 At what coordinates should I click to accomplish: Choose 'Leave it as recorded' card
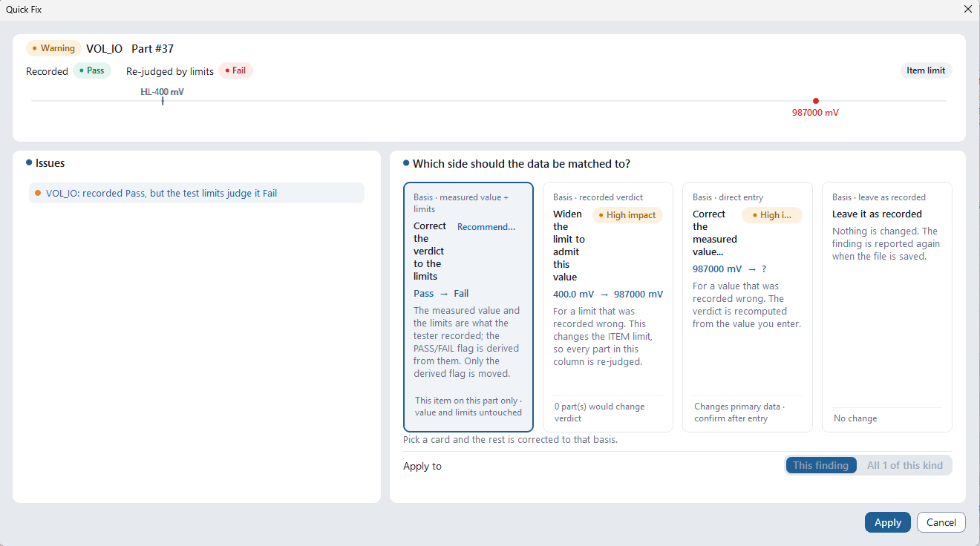[x=887, y=307]
